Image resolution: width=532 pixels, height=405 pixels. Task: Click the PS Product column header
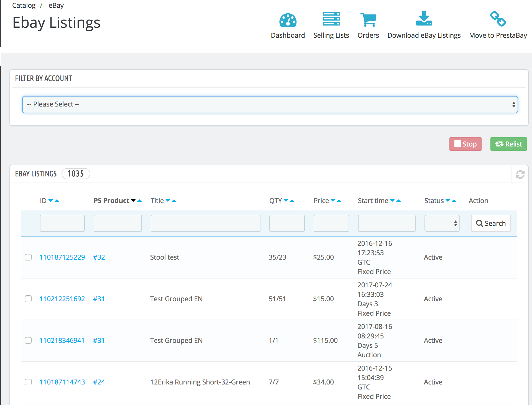pos(111,201)
